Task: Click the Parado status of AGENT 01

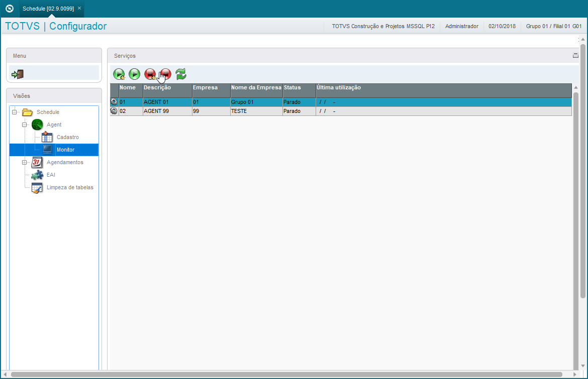Action: coord(299,102)
